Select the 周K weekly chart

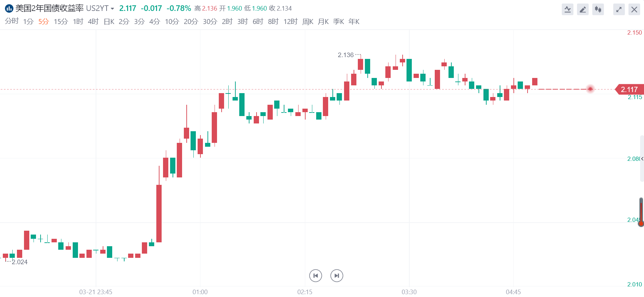[x=308, y=22]
